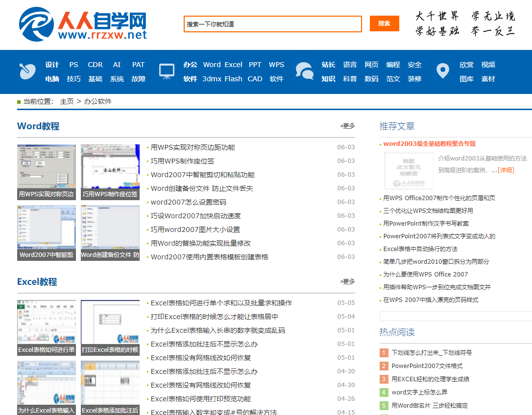Open 简单几步把word2010窗口拆分为两部分
Screen dimensions: 532x415
[436, 262]
